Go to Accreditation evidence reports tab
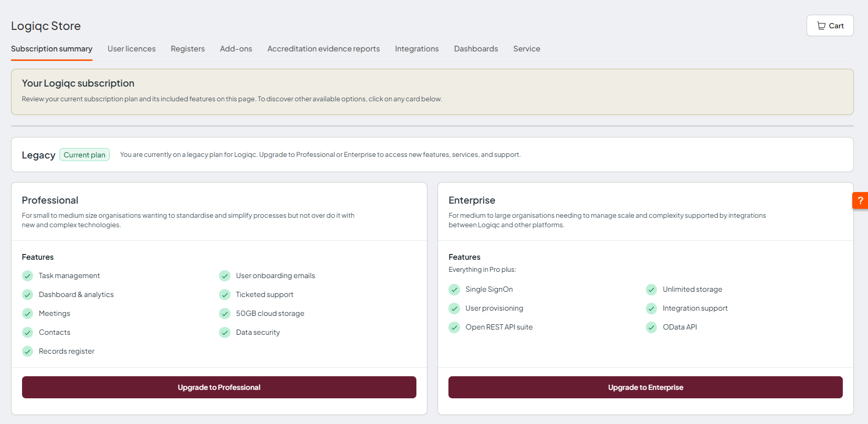The height and width of the screenshot is (424, 868). 323,49
